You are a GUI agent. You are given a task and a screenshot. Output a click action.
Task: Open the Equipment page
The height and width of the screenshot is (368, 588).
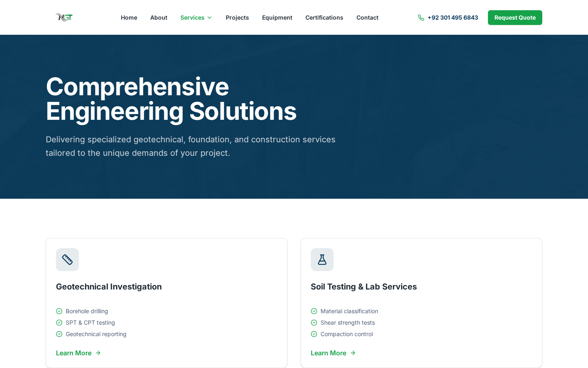click(x=277, y=18)
